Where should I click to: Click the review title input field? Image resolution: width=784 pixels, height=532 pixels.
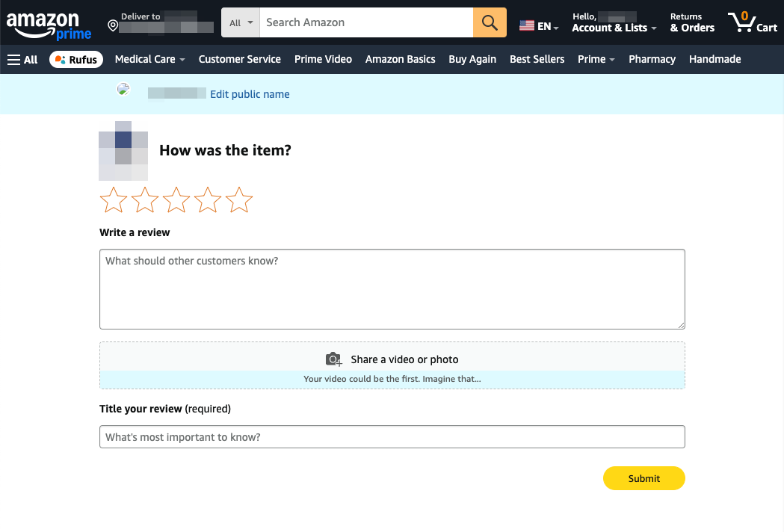pyautogui.click(x=392, y=437)
